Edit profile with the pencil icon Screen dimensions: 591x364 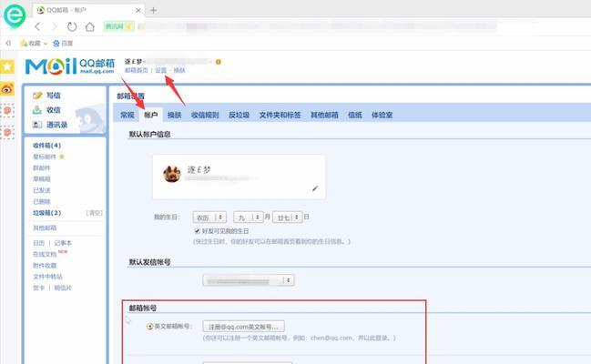pyautogui.click(x=315, y=188)
